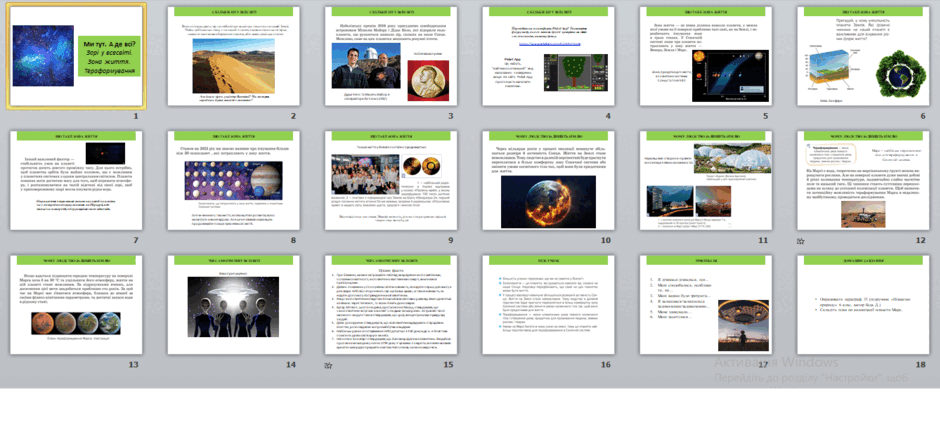This screenshot has height=439, width=940.
Task: Select slide 12 with the Mars rover picture
Action: (863, 181)
